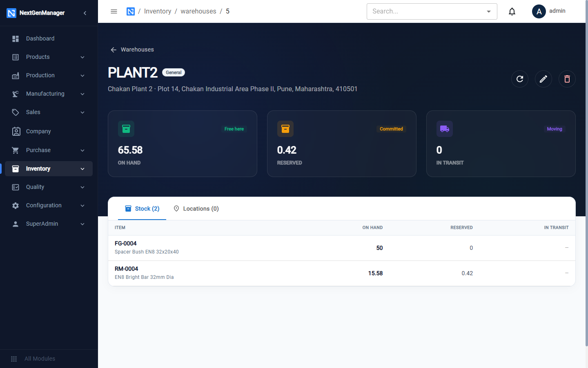Screen dimensions: 588x368
Task: Expand the Configuration menu chevron
Action: [x=82, y=206]
